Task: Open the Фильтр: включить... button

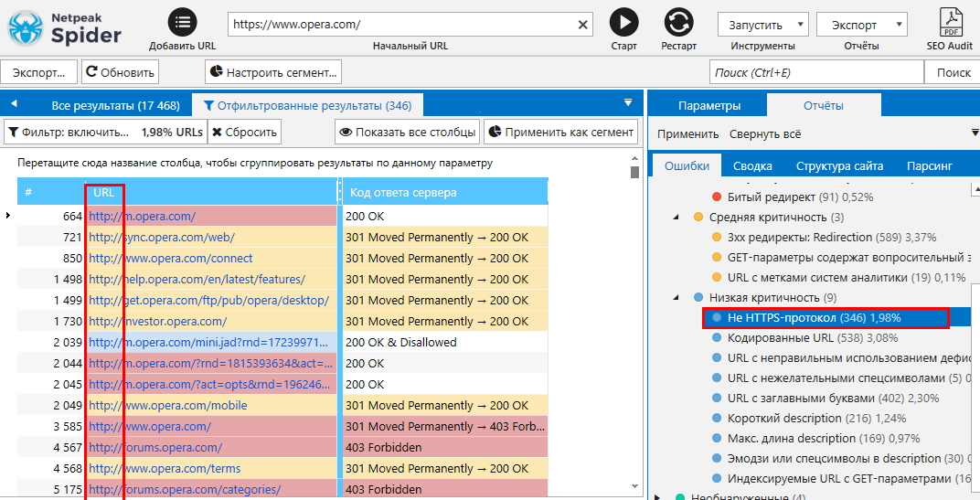Action: pos(106,132)
